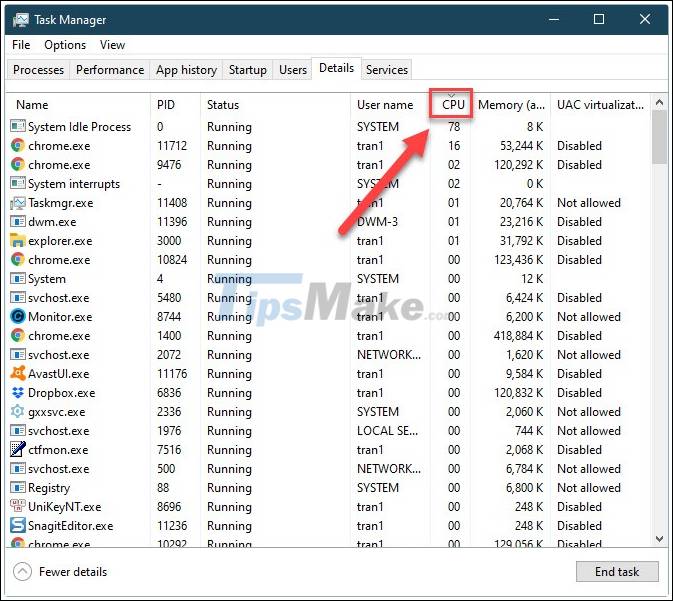Viewport: 673px width, 601px height.
Task: Click the Registry process icon
Action: pos(18,487)
